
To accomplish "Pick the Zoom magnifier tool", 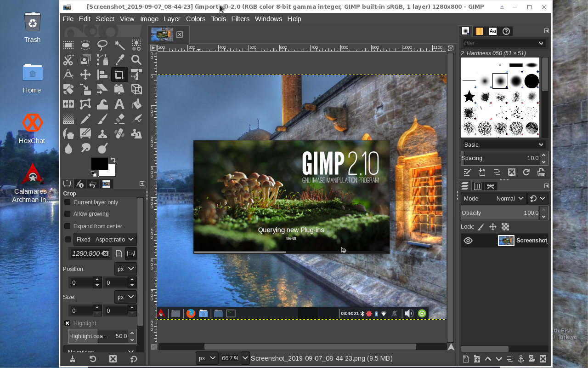I will (x=136, y=60).
